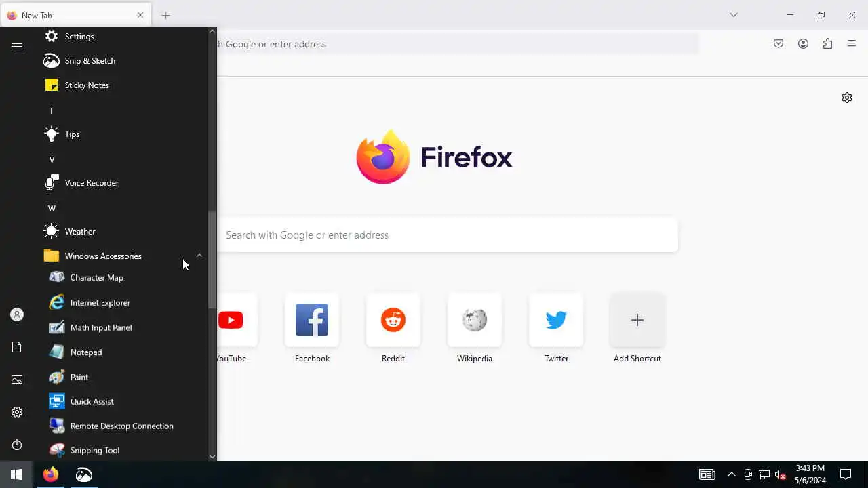The image size is (868, 488).
Task: Open Settings gear in Start sidebar
Action: tap(17, 412)
